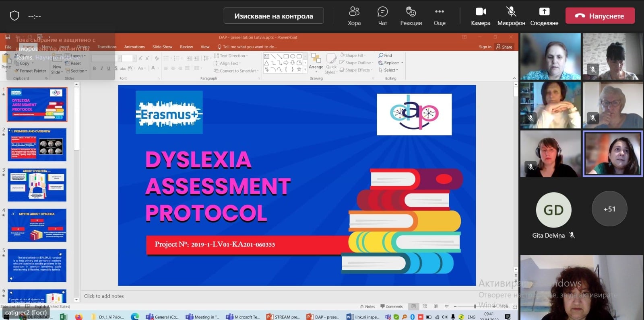Screen dimensions: 644x320
Task: Start Slide Show from status bar icon
Action: point(446,307)
